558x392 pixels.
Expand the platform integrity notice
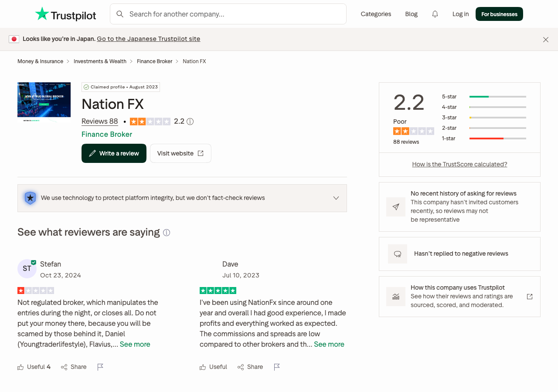tap(336, 198)
